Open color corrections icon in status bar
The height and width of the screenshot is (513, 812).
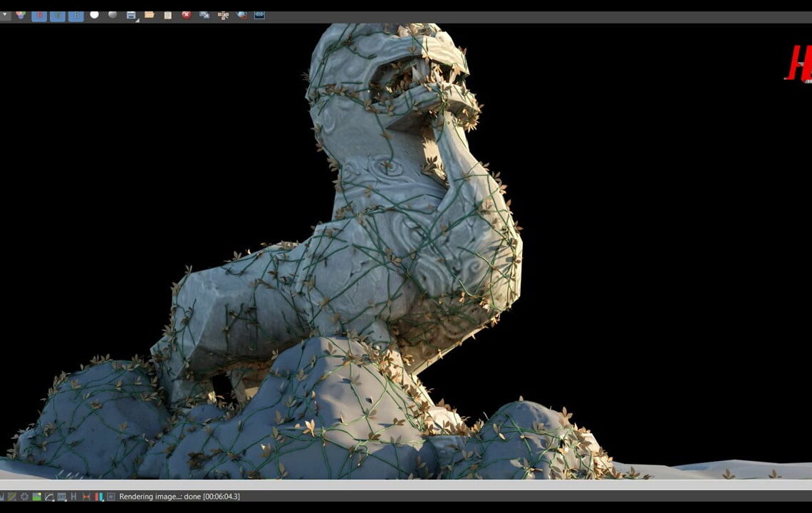[x=11, y=497]
